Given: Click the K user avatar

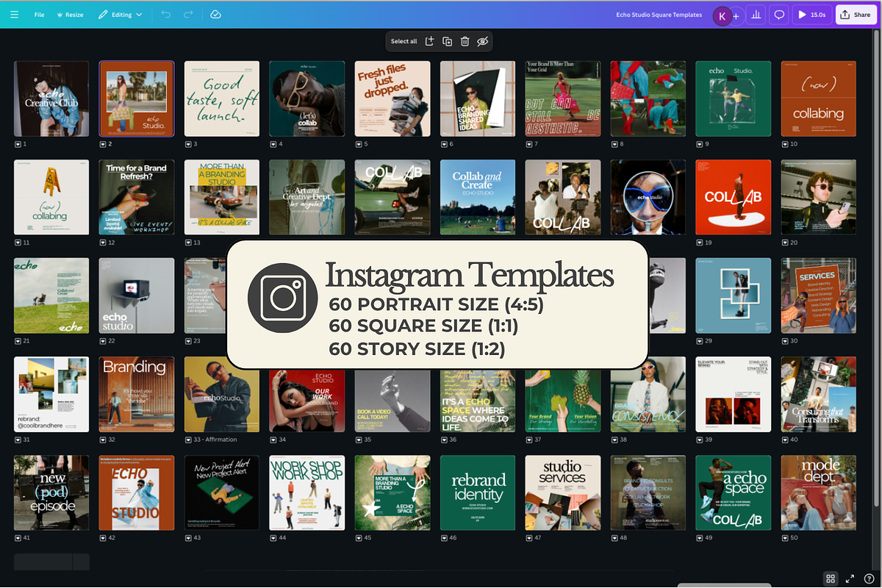Looking at the screenshot, I should click(722, 15).
